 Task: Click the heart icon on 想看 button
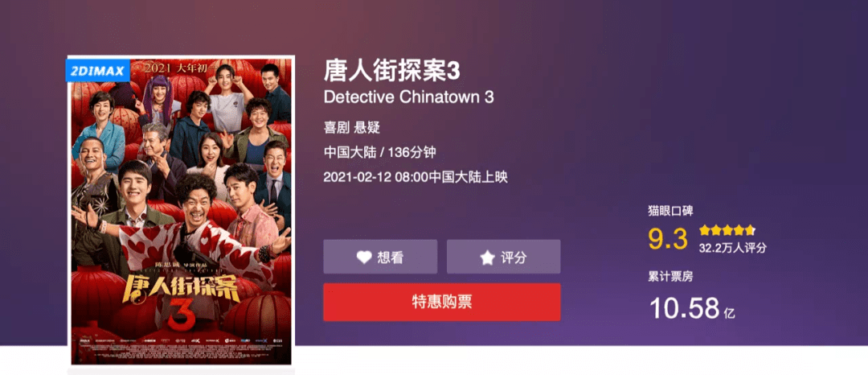[364, 257]
